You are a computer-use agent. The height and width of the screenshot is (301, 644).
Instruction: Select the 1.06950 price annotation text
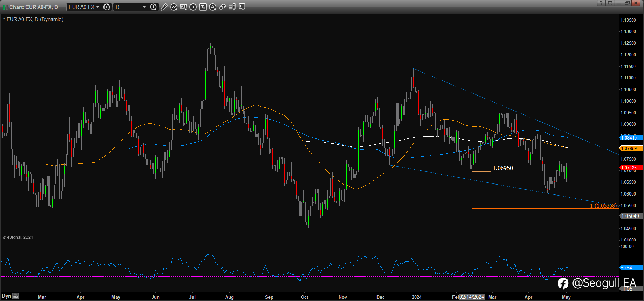click(x=503, y=168)
